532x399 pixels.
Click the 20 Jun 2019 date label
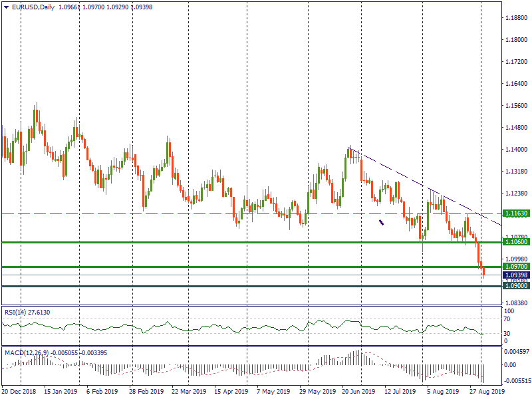coord(358,392)
